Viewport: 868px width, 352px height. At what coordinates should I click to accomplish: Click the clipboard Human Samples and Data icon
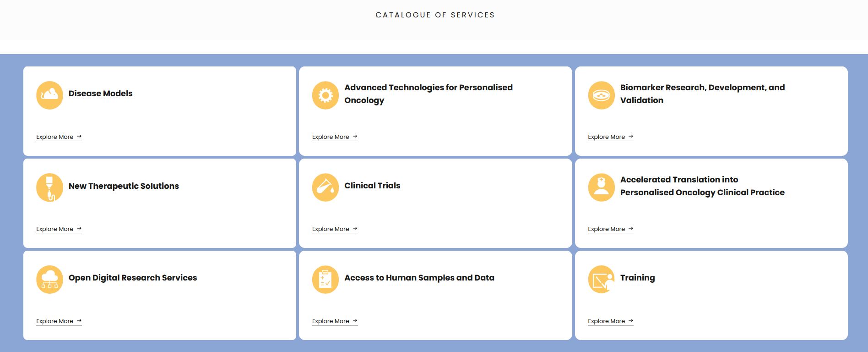(x=325, y=280)
